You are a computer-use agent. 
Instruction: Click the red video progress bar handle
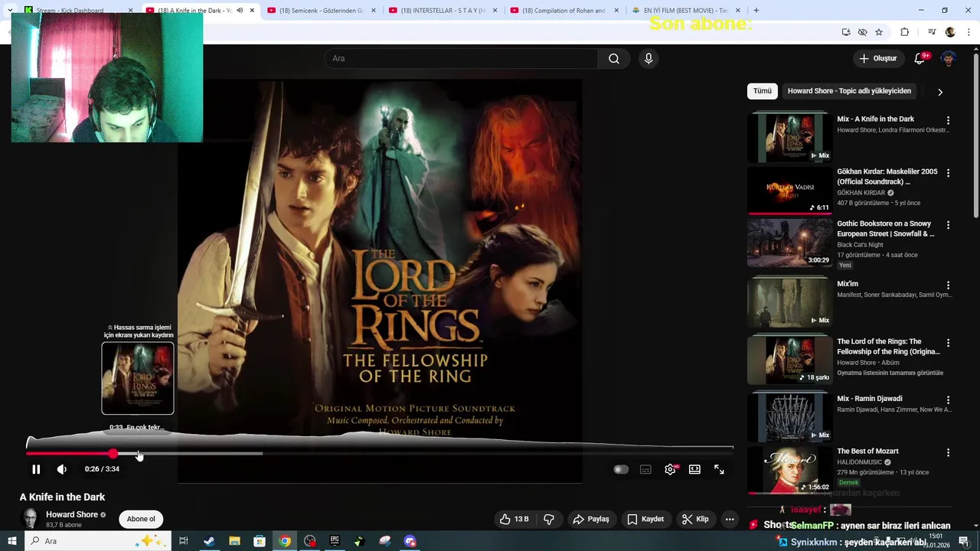coord(113,454)
